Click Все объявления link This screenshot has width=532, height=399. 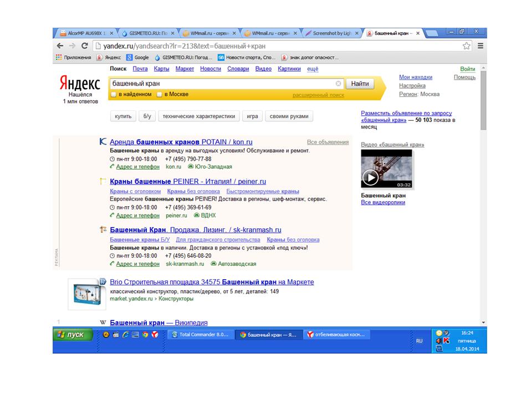[x=328, y=142]
